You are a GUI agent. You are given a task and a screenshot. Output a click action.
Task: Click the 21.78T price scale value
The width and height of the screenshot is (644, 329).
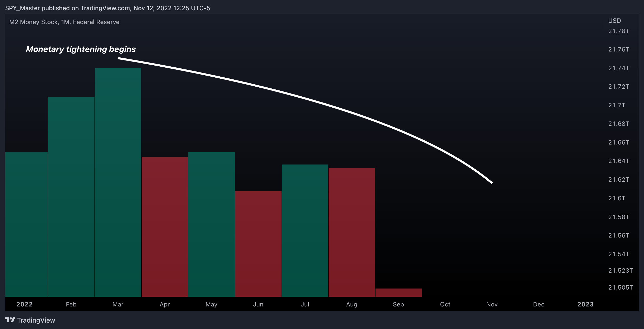click(x=619, y=31)
